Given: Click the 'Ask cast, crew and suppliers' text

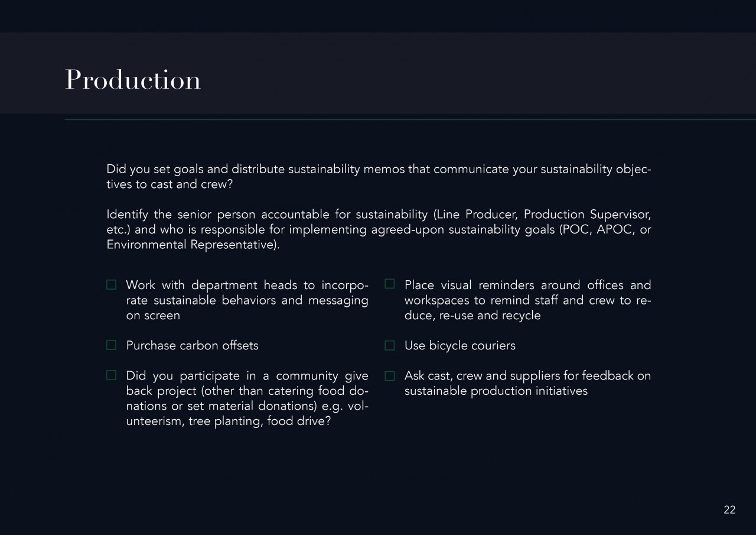Looking at the screenshot, I should (x=527, y=383).
